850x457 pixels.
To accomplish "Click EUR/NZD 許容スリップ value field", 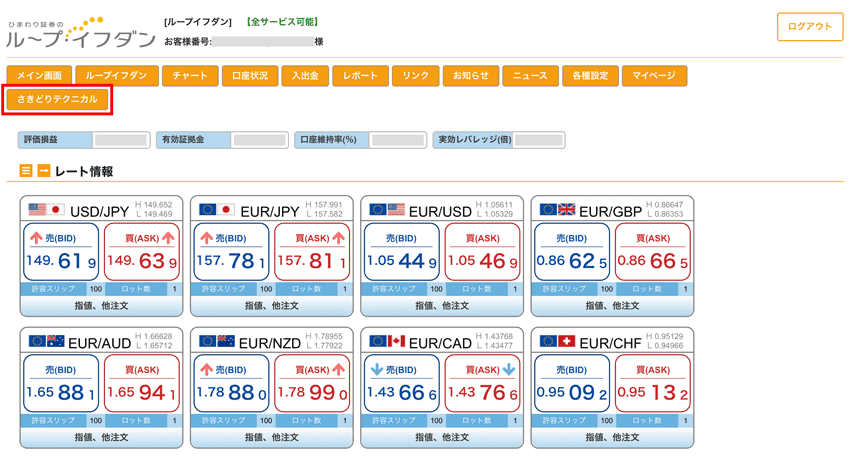I will point(266,421).
